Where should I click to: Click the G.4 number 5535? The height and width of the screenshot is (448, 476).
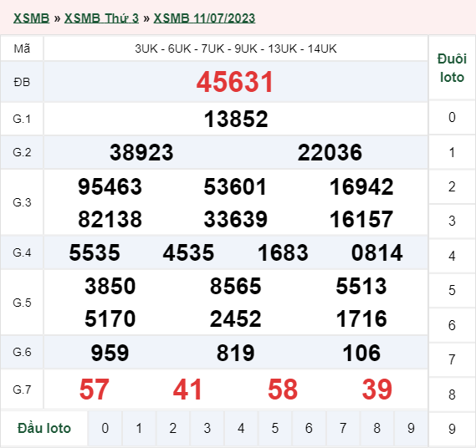point(95,252)
